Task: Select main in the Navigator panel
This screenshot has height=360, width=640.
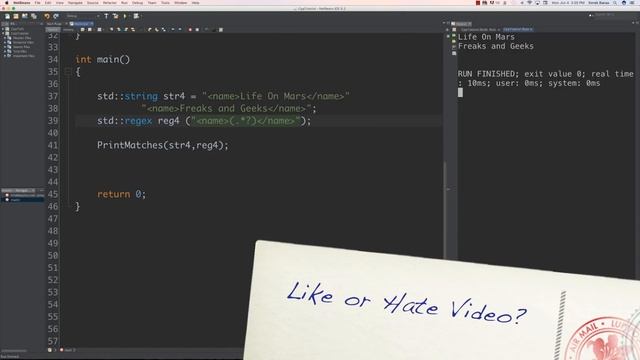Action: [x=16, y=200]
